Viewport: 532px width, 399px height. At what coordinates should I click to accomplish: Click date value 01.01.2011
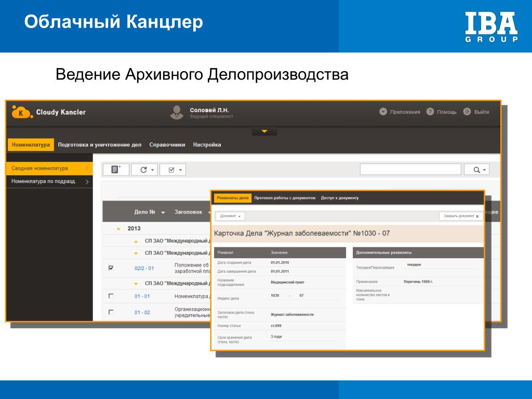tap(280, 271)
